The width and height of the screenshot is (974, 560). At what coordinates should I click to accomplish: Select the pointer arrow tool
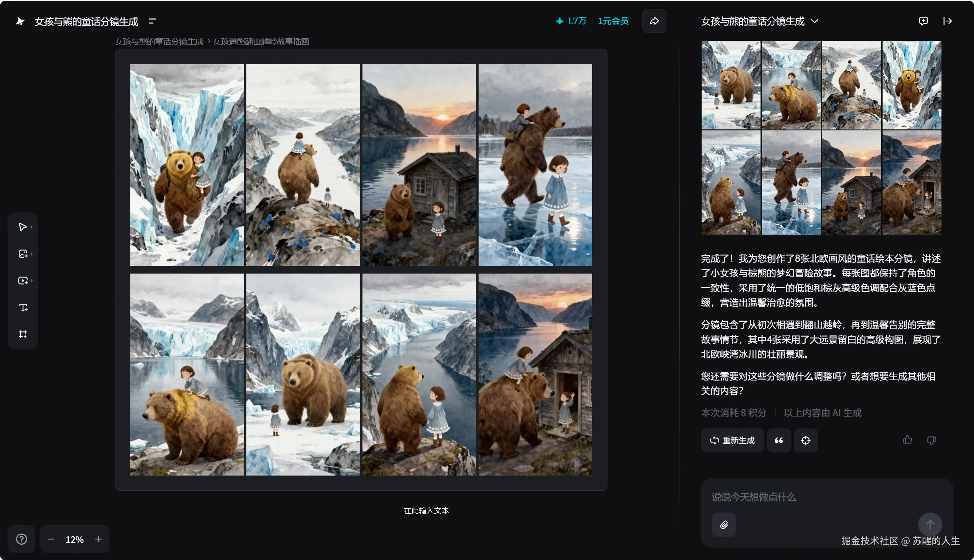23,227
